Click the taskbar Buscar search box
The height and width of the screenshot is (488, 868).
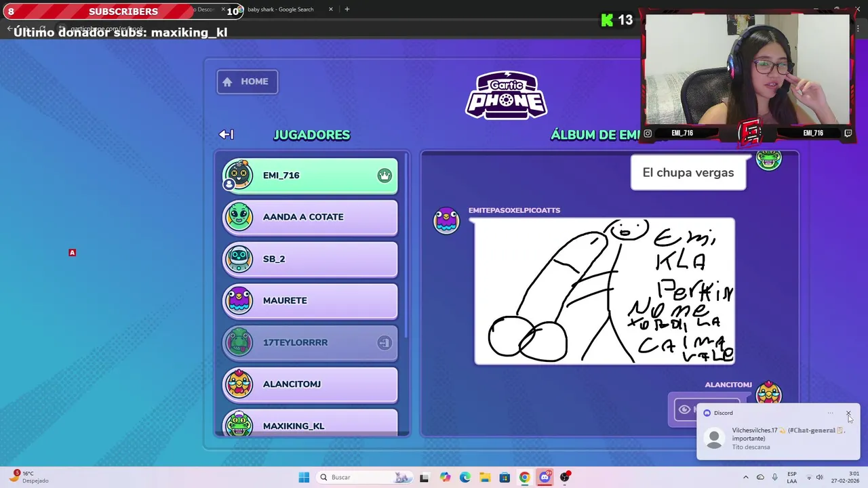coord(365,477)
